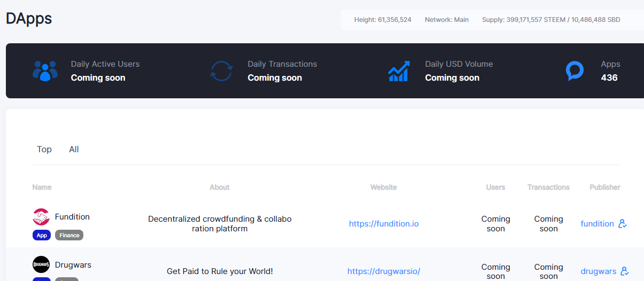Click the Users column header
The height and width of the screenshot is (281, 644).
coord(495,188)
